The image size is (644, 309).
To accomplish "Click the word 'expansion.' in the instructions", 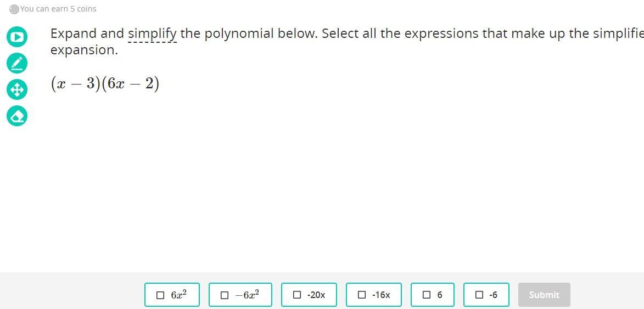I will click(84, 50).
